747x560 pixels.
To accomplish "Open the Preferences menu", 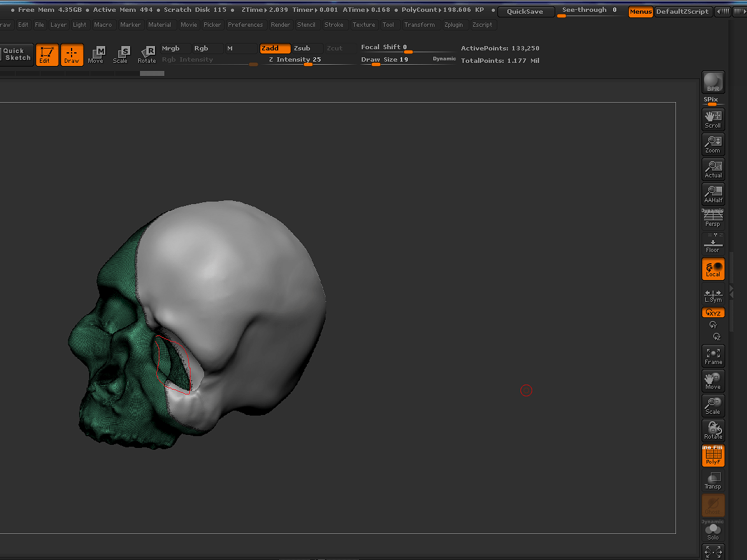I will point(245,25).
